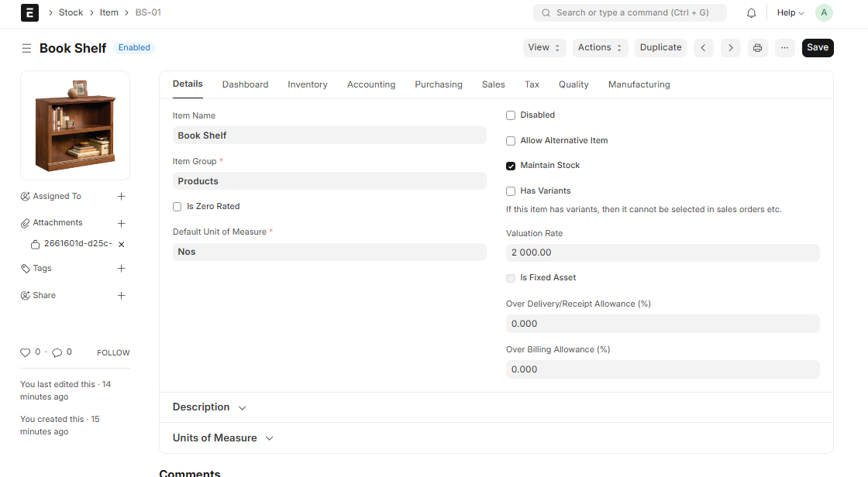Toggle the Disabled checkbox

coord(511,115)
